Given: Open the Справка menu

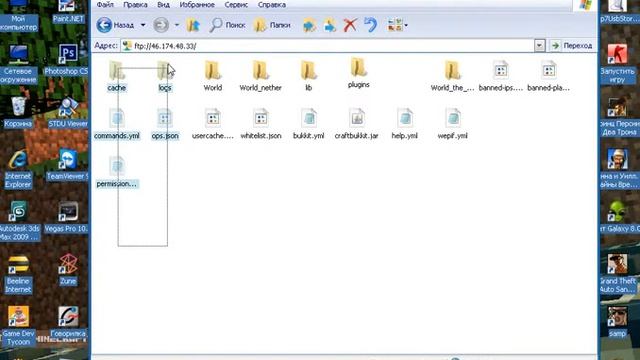Looking at the screenshot, I should tap(271, 5).
